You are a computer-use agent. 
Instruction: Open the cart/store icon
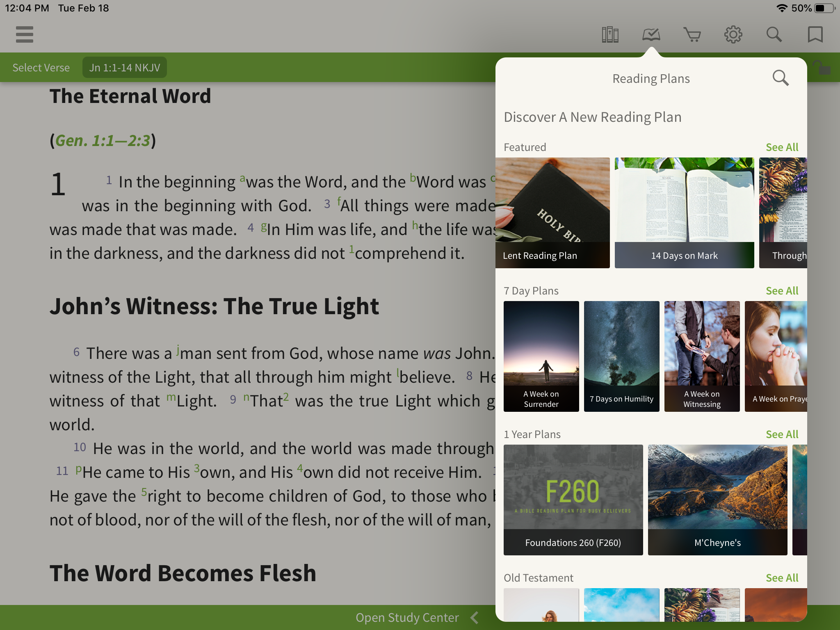[x=692, y=35]
